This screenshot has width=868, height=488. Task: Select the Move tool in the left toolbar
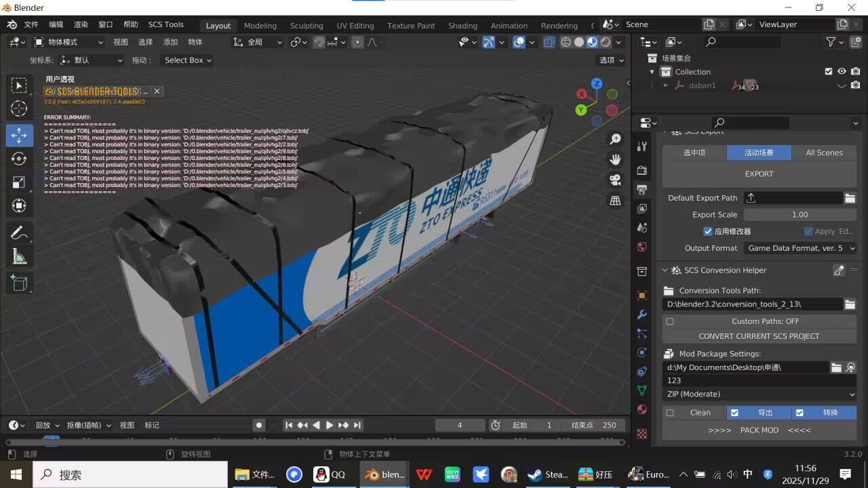19,135
